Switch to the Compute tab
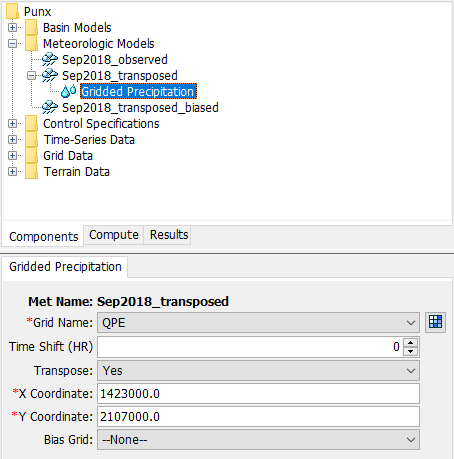The width and height of the screenshot is (454, 459). pyautogui.click(x=114, y=235)
